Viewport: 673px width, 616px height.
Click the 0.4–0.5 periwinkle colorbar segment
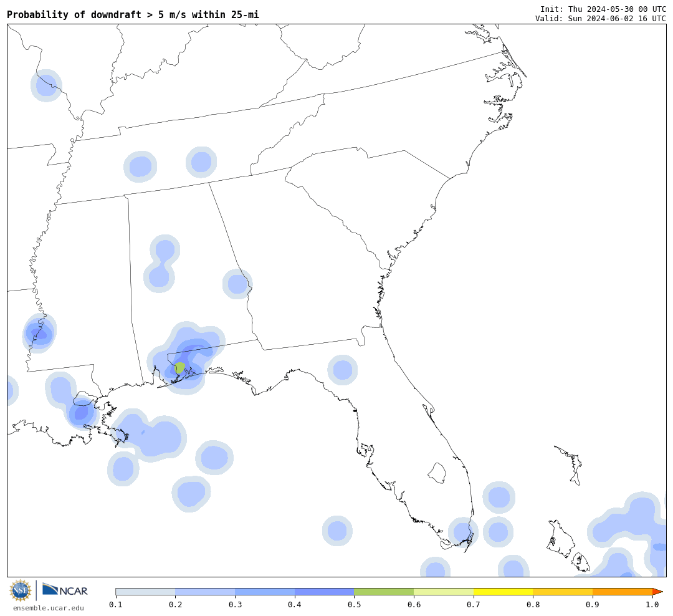pos(325,592)
